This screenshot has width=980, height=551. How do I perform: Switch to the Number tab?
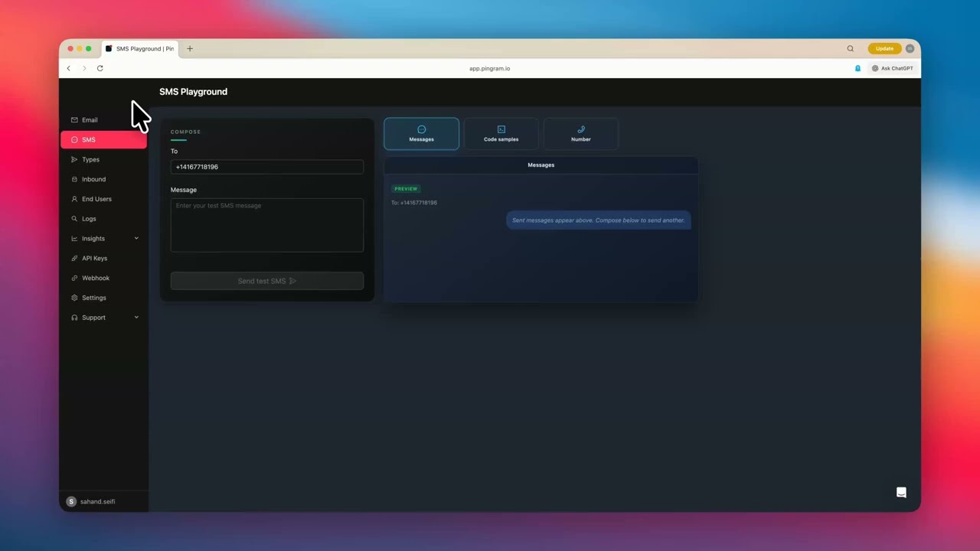[580, 134]
